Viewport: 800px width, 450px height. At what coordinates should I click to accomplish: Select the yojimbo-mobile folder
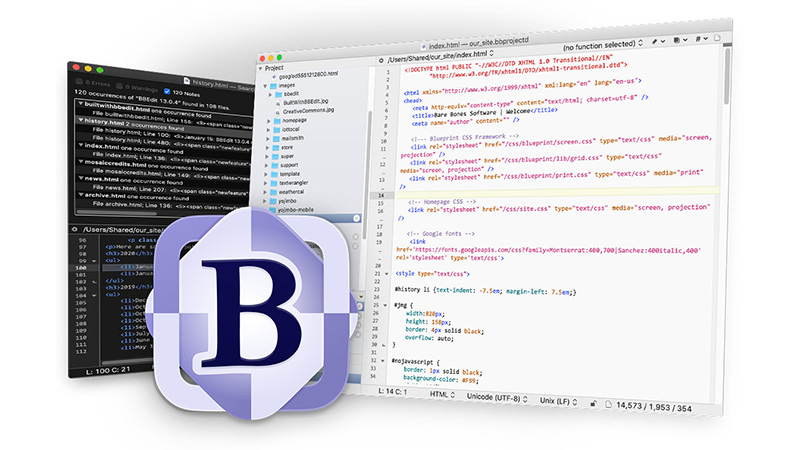[x=291, y=210]
